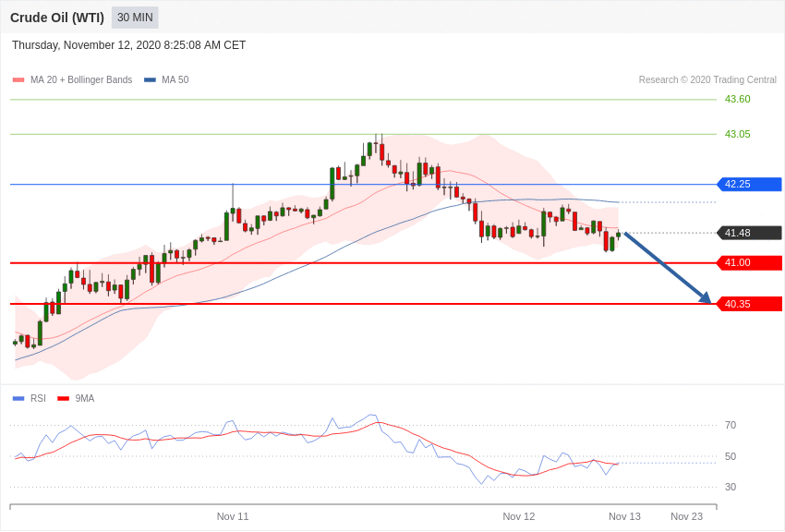Click the MA 50 legend label

pyautogui.click(x=175, y=80)
